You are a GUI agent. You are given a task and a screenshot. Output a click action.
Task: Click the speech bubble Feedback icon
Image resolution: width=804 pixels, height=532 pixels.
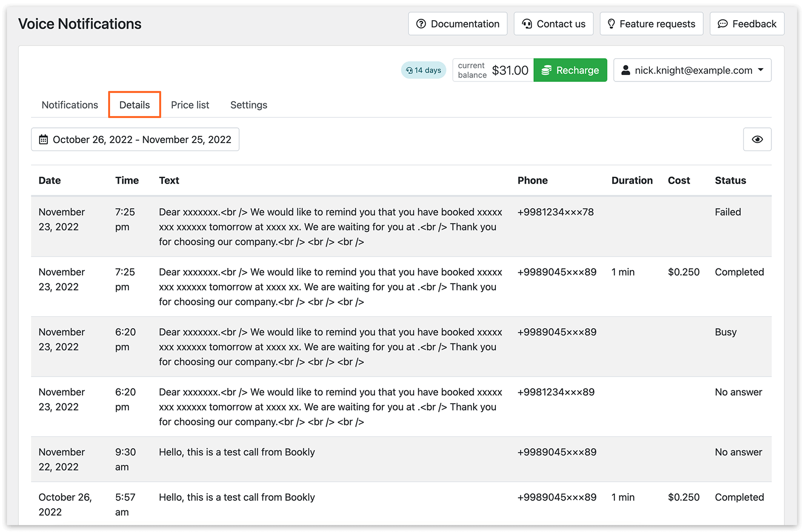pyautogui.click(x=723, y=24)
